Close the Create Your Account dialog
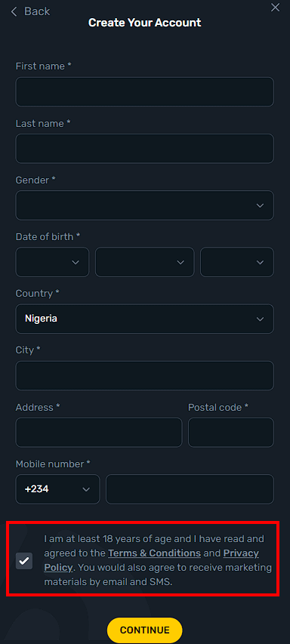The height and width of the screenshot is (644, 290). [x=275, y=8]
